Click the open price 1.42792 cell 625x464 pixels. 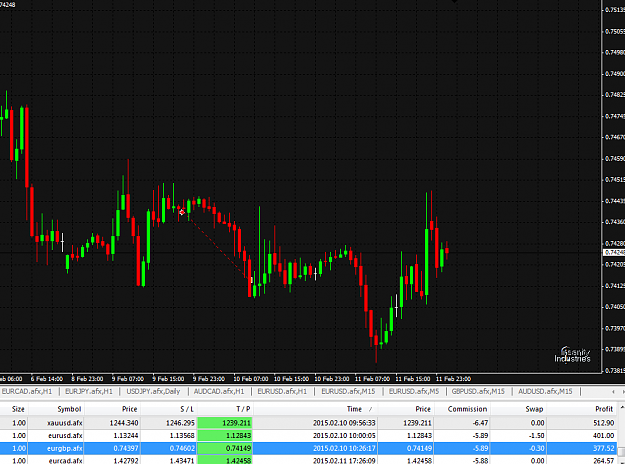tap(126, 461)
